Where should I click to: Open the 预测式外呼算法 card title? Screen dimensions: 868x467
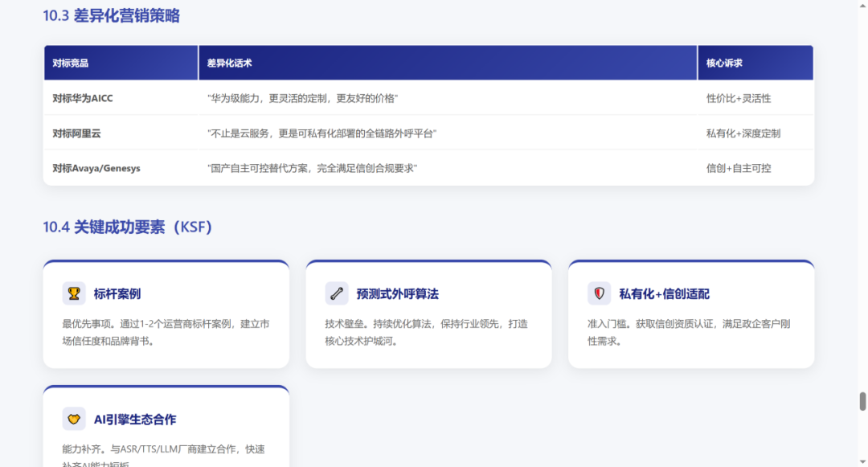[x=397, y=293]
